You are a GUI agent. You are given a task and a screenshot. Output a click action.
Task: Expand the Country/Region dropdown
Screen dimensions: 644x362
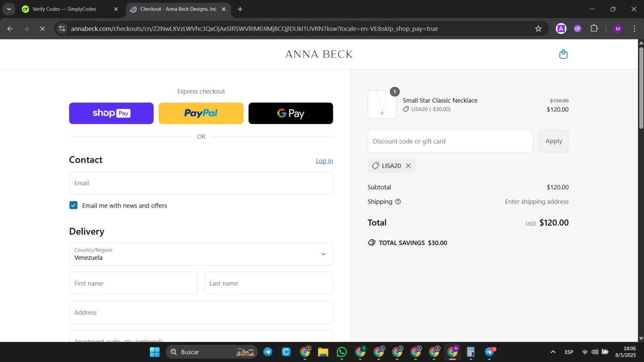point(201,254)
